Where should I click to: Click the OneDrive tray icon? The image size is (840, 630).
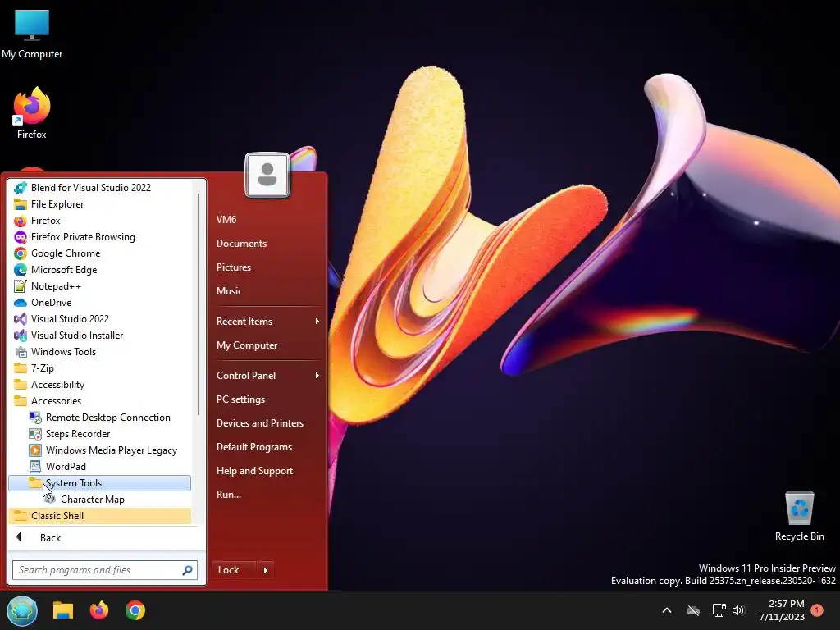point(693,610)
